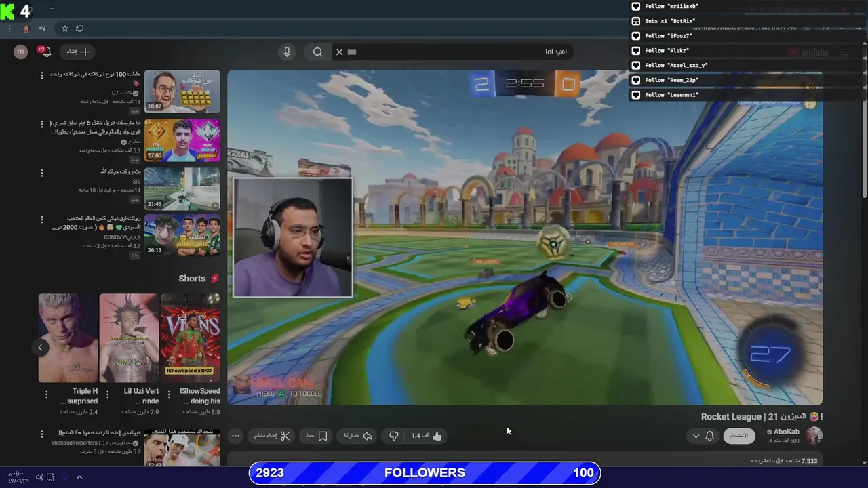Open the 31:45 Rocket League stream thumbnail
The height and width of the screenshot is (488, 868).
pos(182,188)
